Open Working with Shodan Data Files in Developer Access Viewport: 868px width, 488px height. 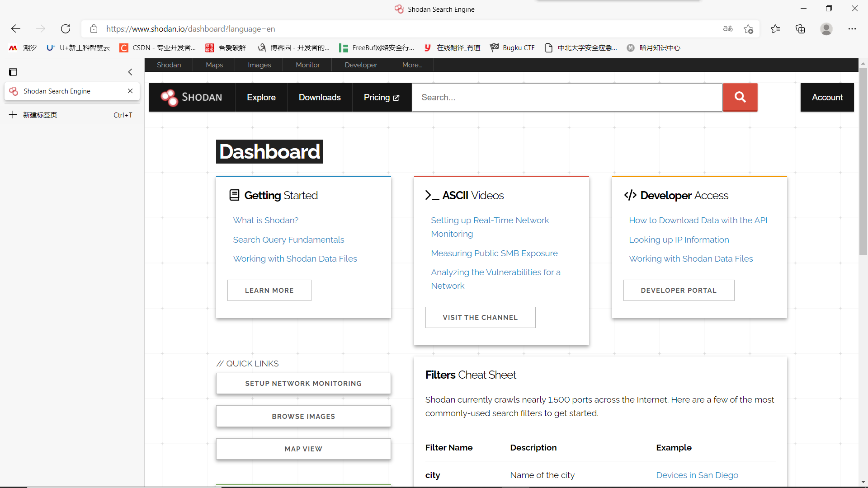[691, 258]
